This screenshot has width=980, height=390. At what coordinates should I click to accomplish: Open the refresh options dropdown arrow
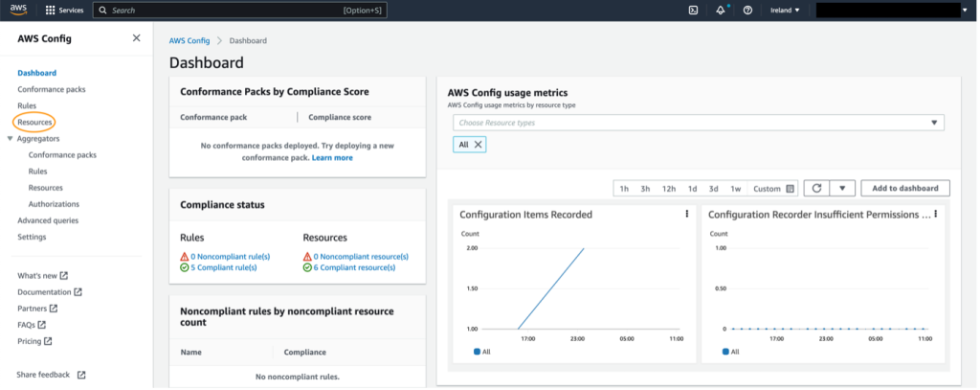click(842, 188)
